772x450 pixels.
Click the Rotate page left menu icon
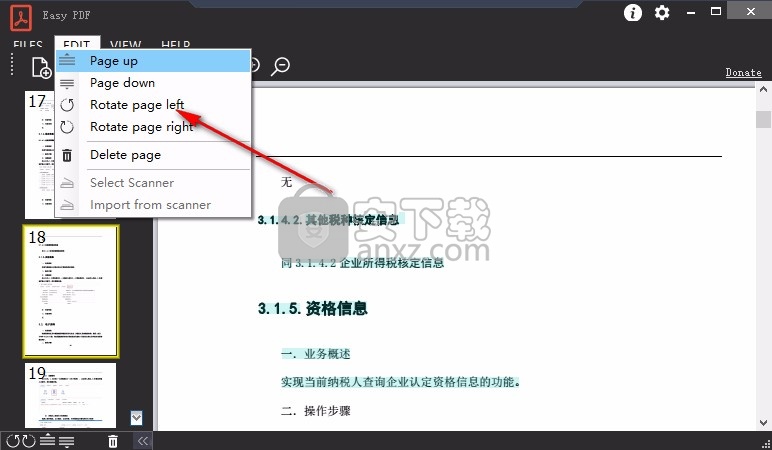(67, 104)
